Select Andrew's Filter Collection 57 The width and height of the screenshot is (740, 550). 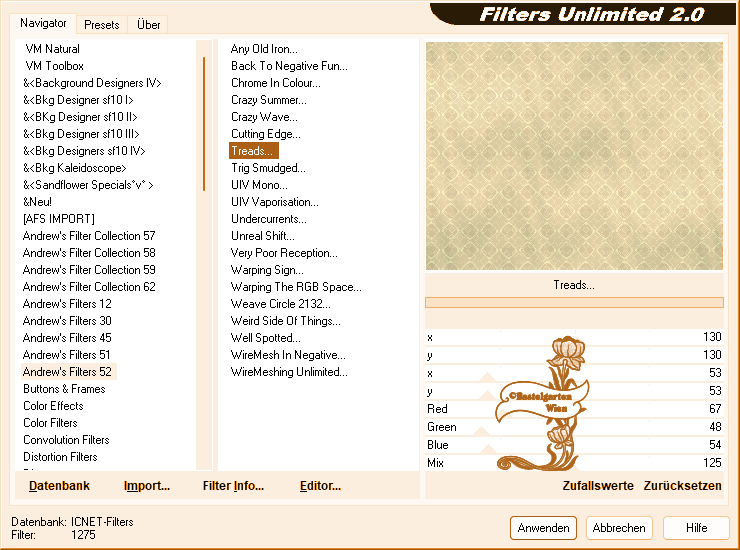pyautogui.click(x=89, y=236)
